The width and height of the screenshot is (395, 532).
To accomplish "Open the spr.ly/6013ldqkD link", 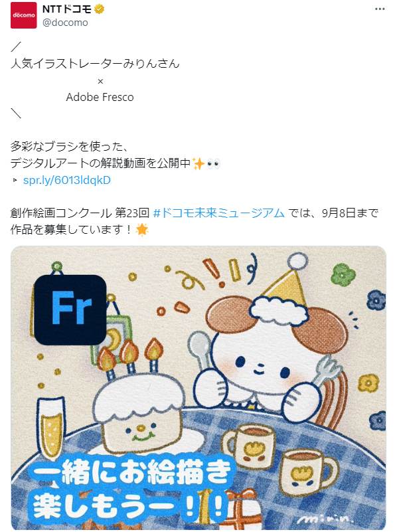I will pyautogui.click(x=67, y=180).
